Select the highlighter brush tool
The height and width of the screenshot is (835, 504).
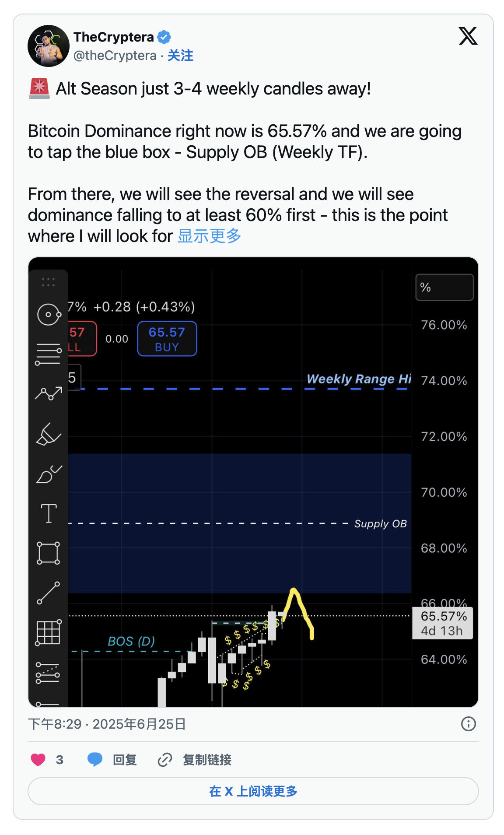49,434
